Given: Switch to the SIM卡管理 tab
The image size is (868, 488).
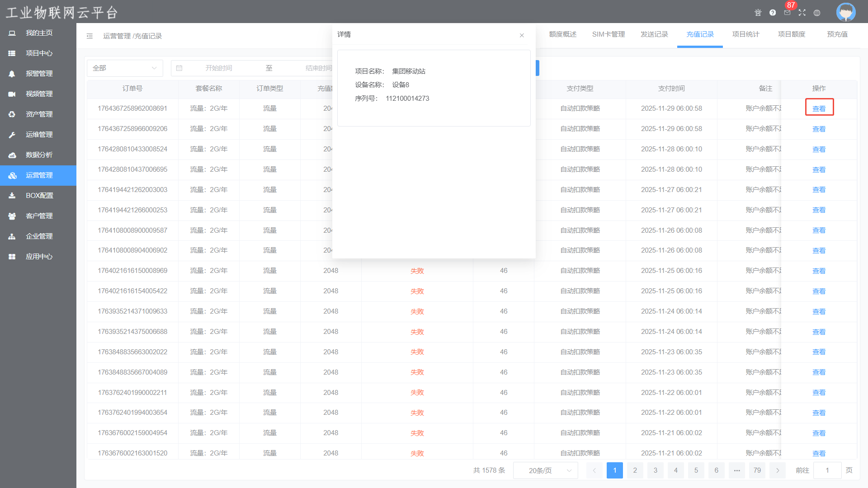Looking at the screenshot, I should tap(609, 34).
